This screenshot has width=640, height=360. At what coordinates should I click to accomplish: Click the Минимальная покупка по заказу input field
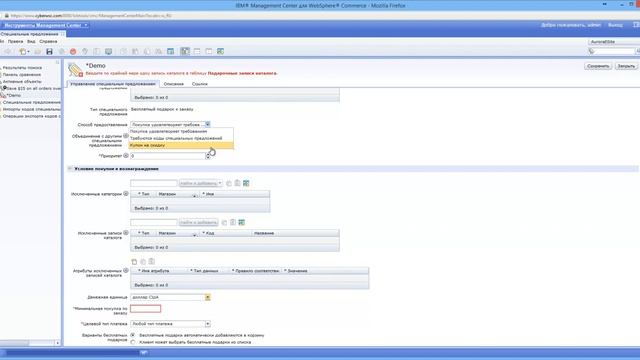click(x=145, y=309)
